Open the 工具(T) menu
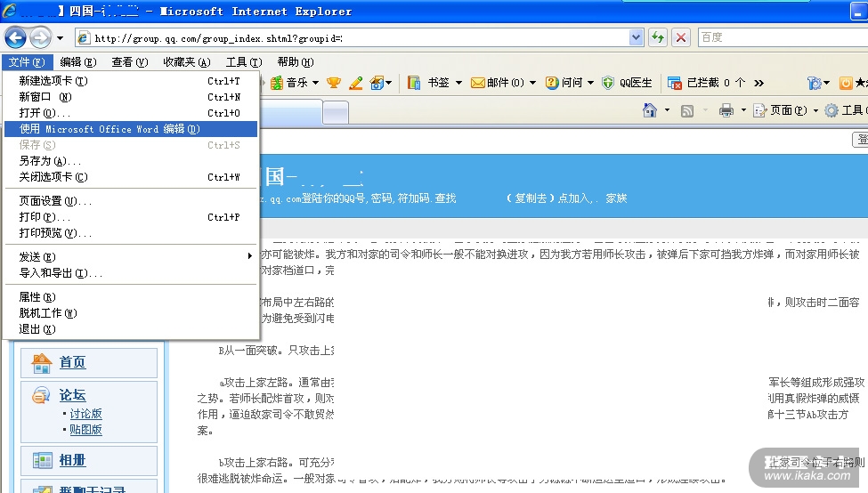The height and width of the screenshot is (493, 868). point(244,62)
